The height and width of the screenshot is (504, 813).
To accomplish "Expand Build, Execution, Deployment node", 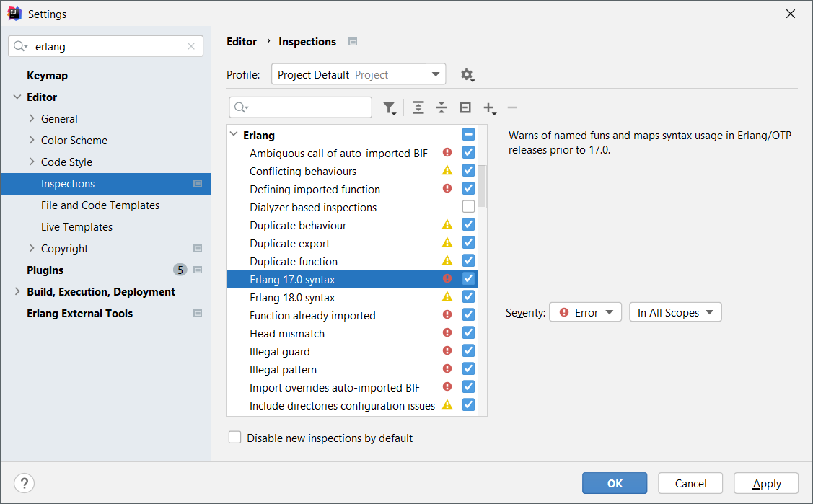I will coord(17,291).
